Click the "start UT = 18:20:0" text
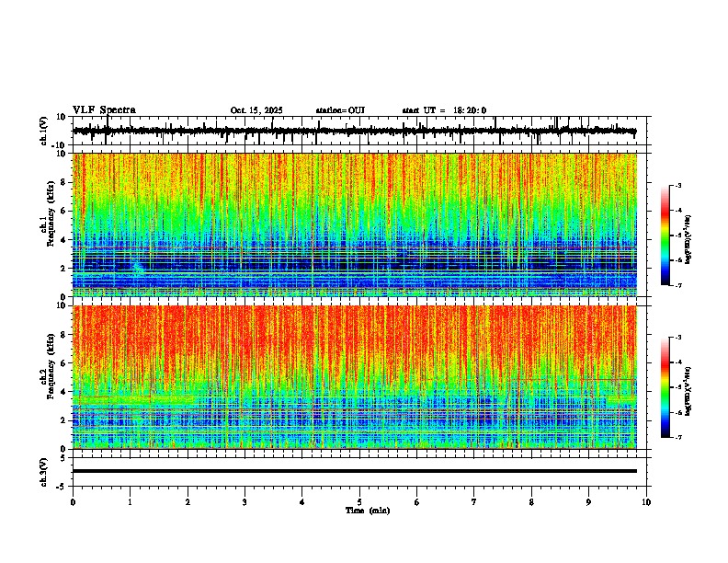Viewport: 728px width, 563px height. pos(444,110)
